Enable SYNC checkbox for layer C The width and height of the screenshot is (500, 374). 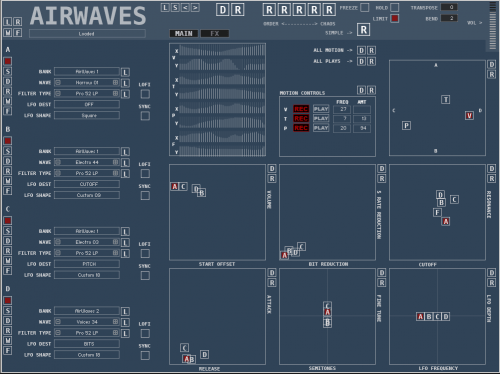tap(145, 275)
